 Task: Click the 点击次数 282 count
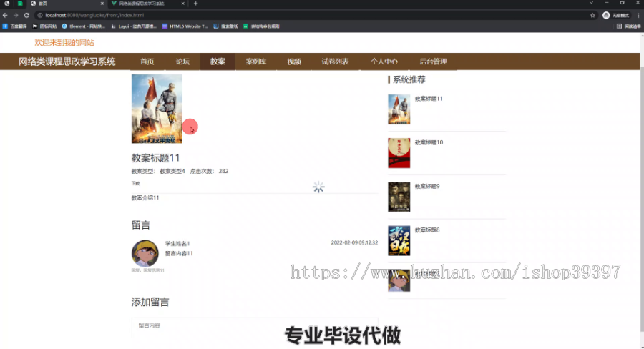point(209,171)
